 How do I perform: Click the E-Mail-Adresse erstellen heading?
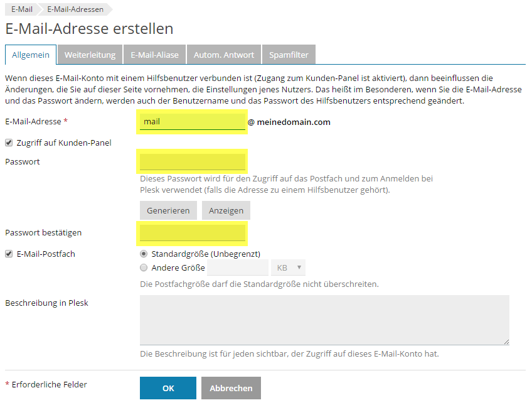point(89,28)
